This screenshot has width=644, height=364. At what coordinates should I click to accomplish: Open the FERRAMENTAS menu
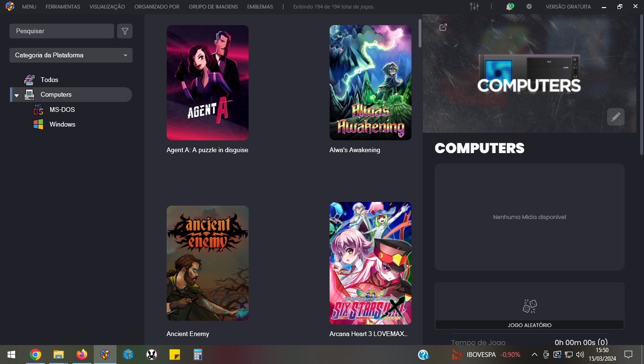tap(63, 7)
